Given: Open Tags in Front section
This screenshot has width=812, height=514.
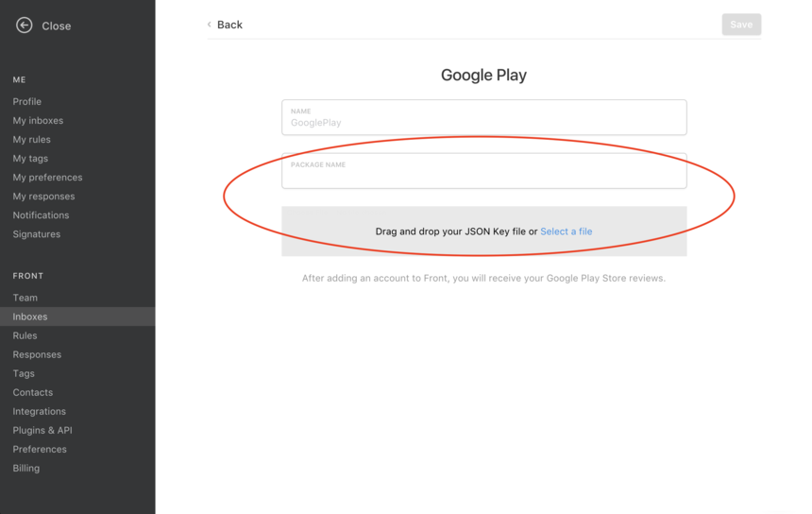Looking at the screenshot, I should coord(24,373).
